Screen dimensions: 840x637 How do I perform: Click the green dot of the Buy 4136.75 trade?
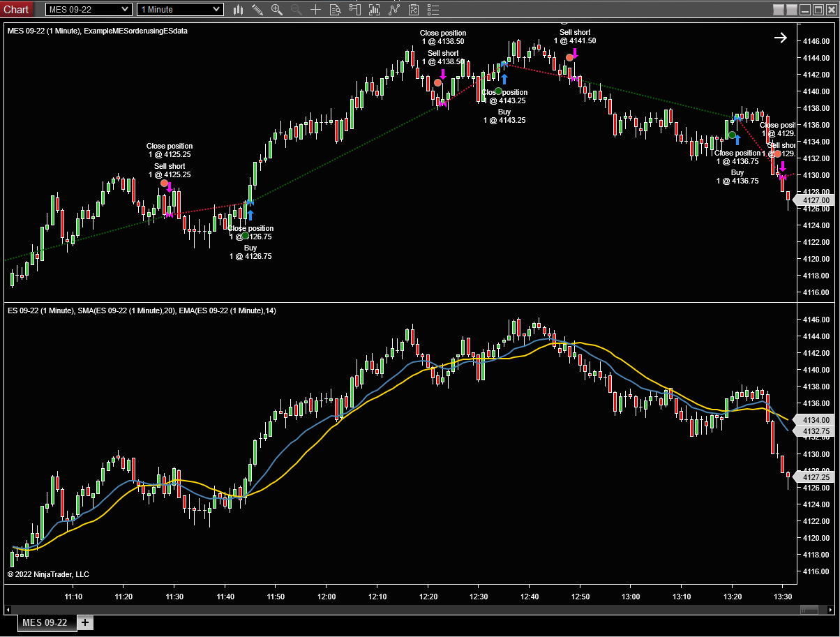click(732, 135)
